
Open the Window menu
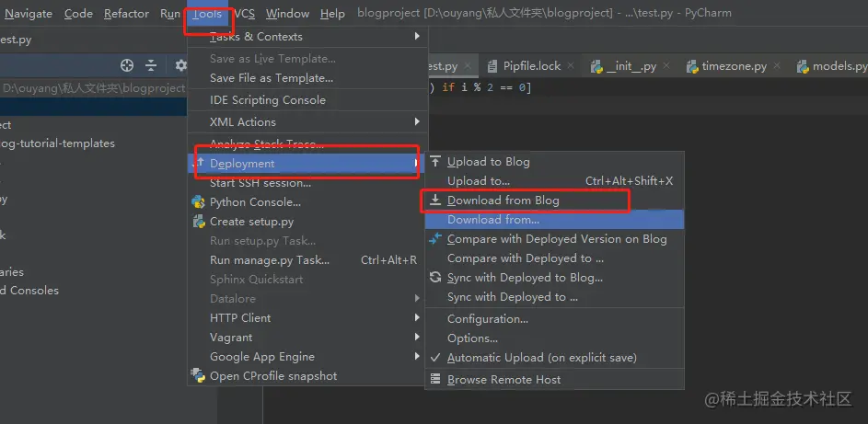point(287,13)
